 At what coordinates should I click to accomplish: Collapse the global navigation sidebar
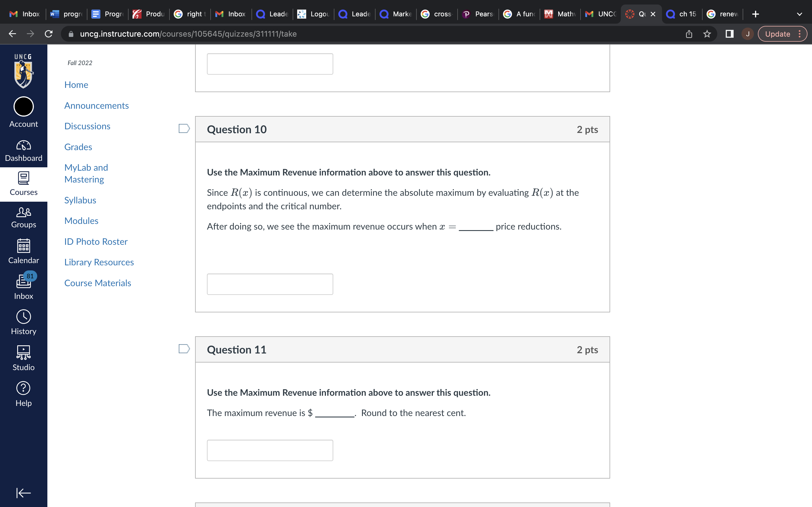(x=23, y=493)
